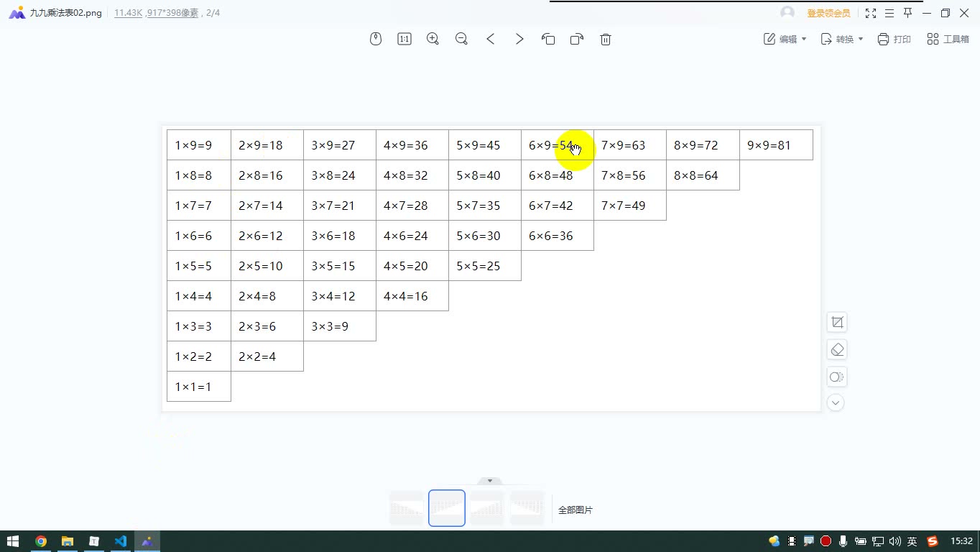Click the cell 1×1=1

[x=199, y=387]
